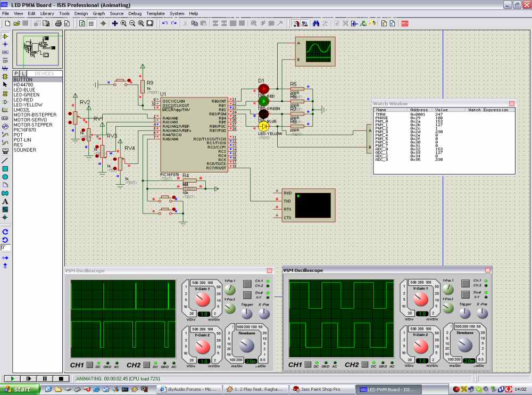
Task: Toggle CH2 coupling button on left oscilloscope
Action: point(147,365)
